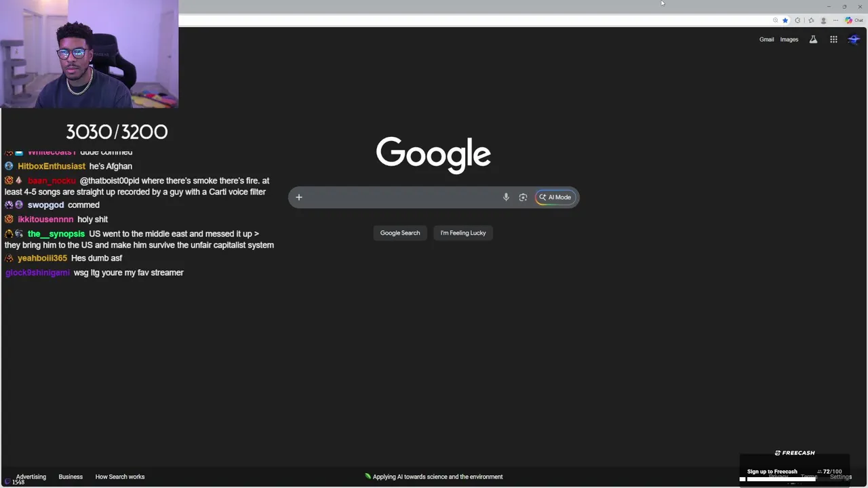Open browser extensions icon
This screenshot has width=868, height=488.
797,20
